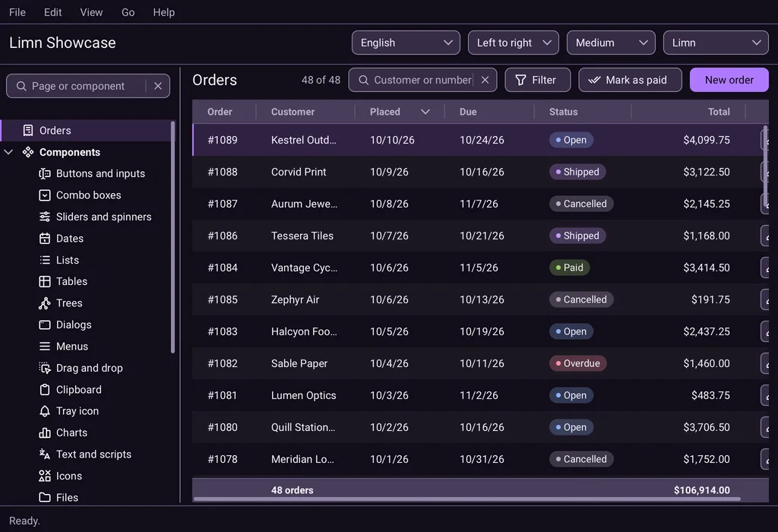Click the receipt icon beside Orders
Image resolution: width=778 pixels, height=532 pixels.
(28, 131)
